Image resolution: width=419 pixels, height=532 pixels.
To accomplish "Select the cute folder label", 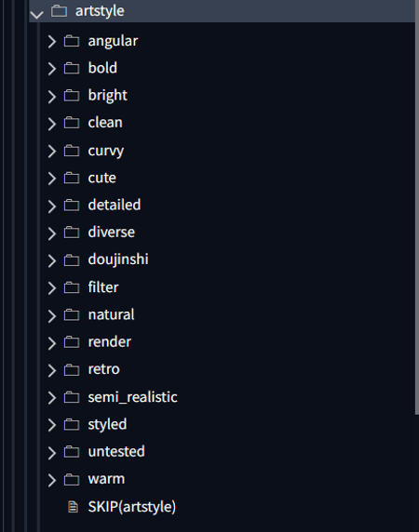I will (101, 178).
